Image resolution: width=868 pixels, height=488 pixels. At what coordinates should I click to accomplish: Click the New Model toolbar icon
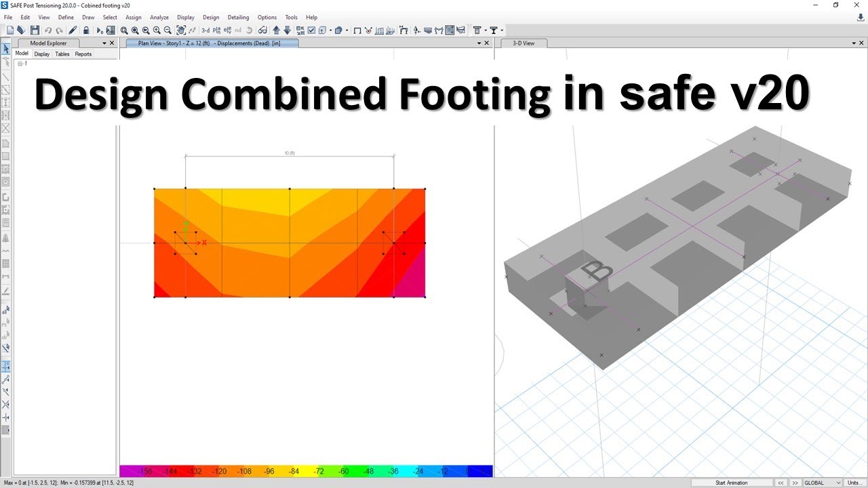pyautogui.click(x=10, y=30)
